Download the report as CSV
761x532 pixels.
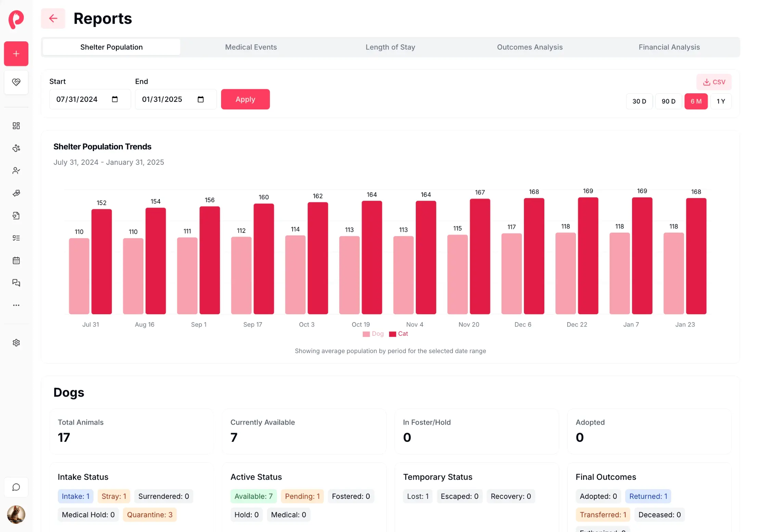click(x=714, y=82)
